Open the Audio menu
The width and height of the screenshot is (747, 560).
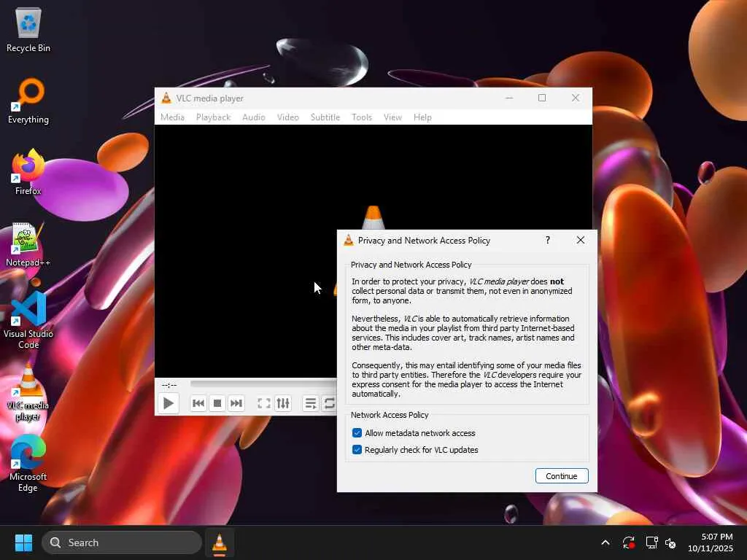(x=253, y=117)
